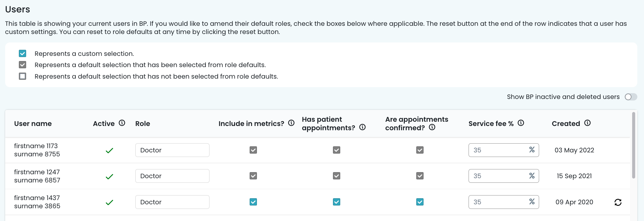Click the User name column header
Image resolution: width=644 pixels, height=221 pixels.
click(x=33, y=124)
